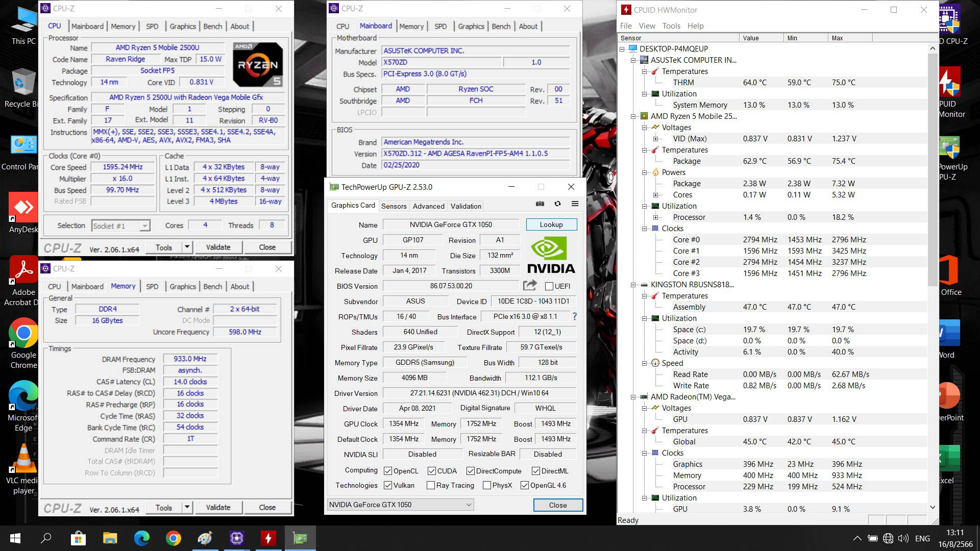Image resolution: width=980 pixels, height=551 pixels.
Task: Open the SPD tab in the CPU-Z Memory window
Action: coord(152,286)
